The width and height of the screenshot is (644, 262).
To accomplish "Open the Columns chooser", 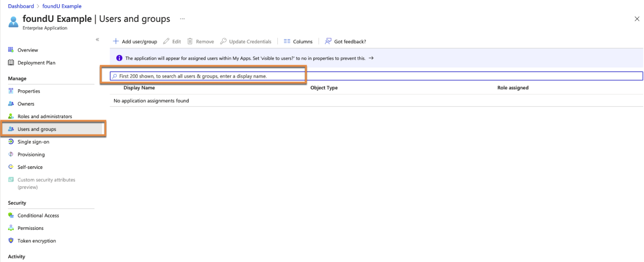I will coord(298,41).
